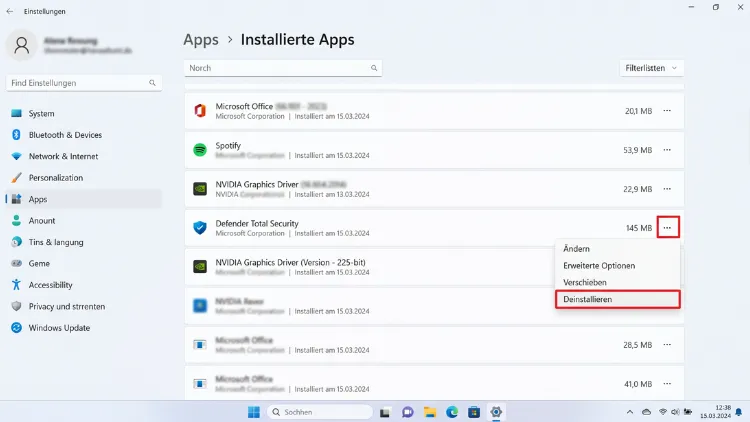The height and width of the screenshot is (422, 750).
Task: Open the Windows Start menu
Action: click(x=254, y=412)
